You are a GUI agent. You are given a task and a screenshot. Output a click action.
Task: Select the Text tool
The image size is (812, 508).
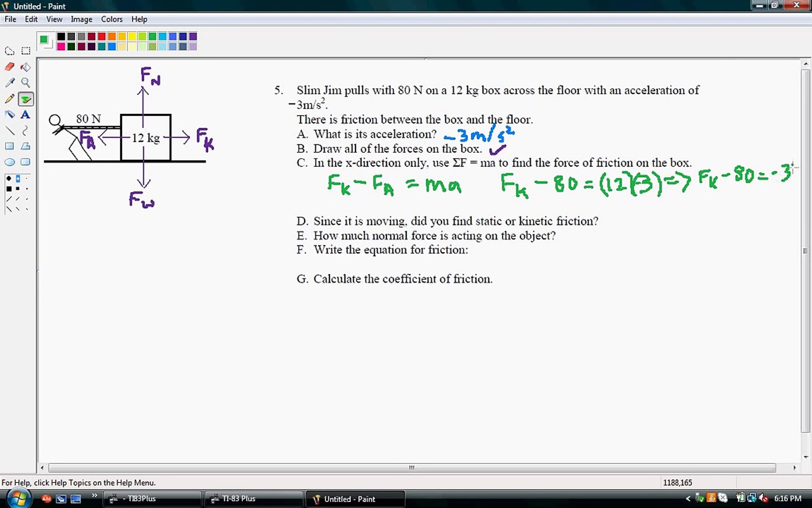(x=25, y=114)
